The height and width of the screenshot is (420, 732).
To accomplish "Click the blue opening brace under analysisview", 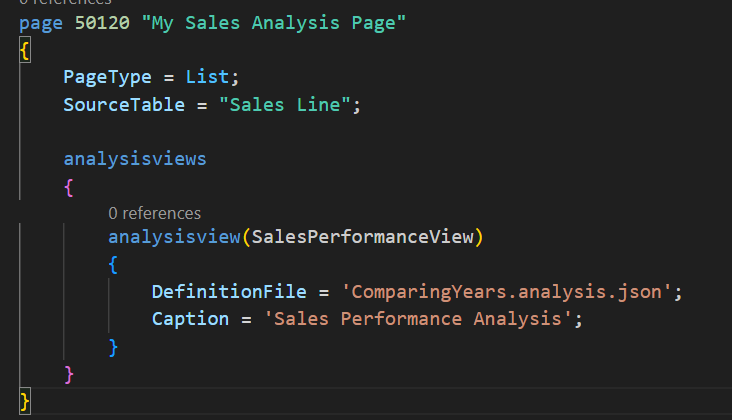I will click(113, 265).
